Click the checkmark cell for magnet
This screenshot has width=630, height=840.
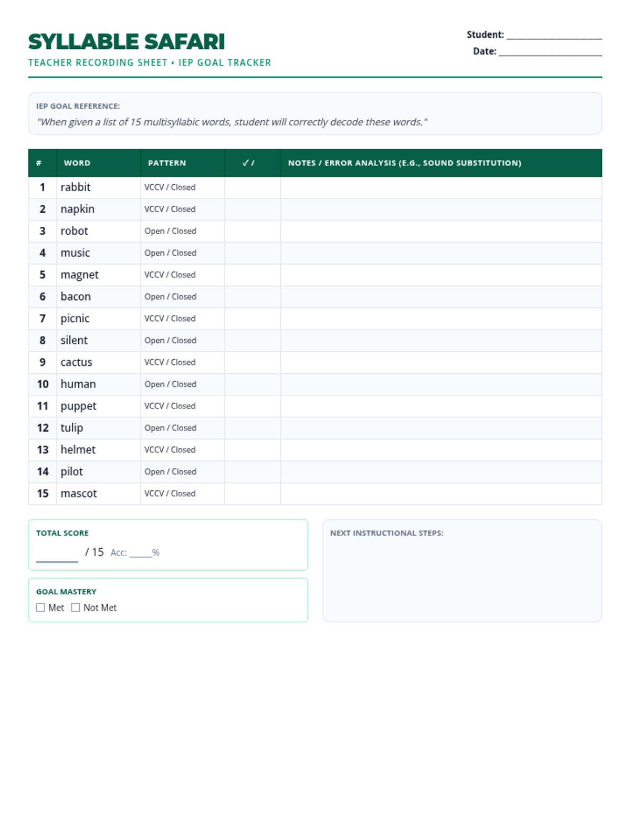tap(253, 275)
